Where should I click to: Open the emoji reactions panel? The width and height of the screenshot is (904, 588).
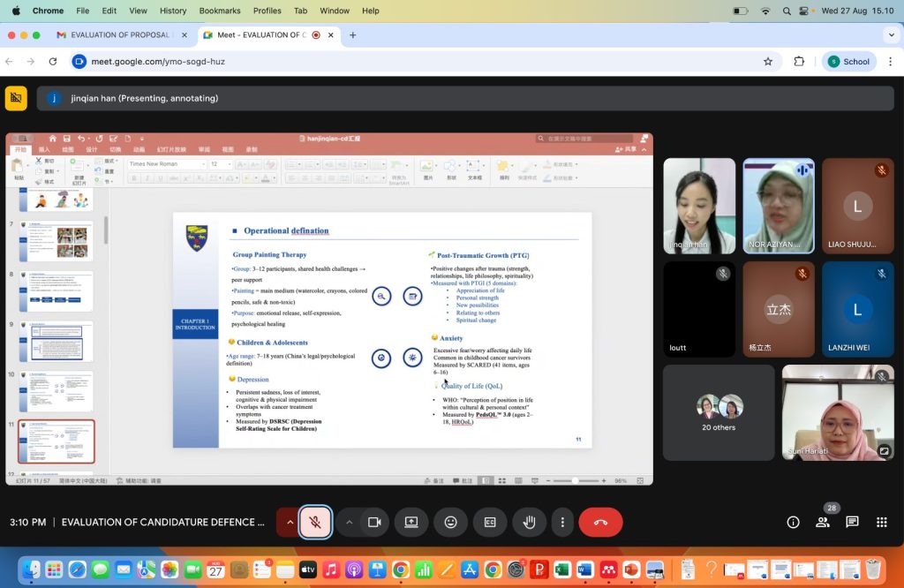[450, 522]
